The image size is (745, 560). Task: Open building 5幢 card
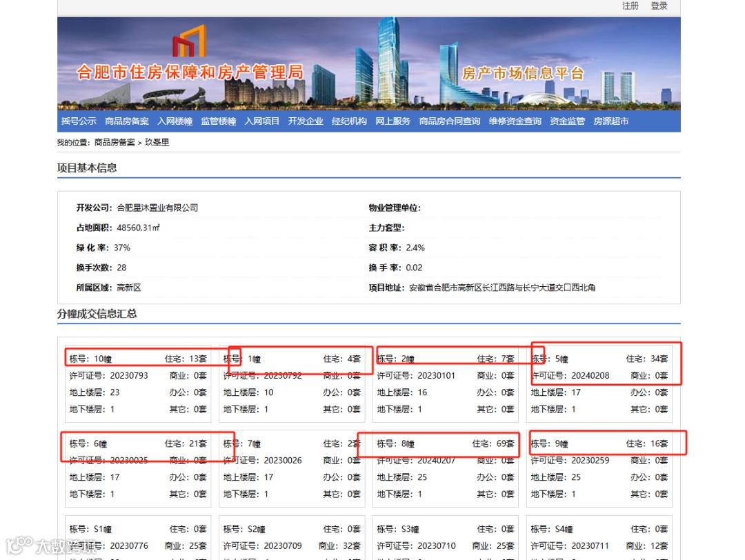coord(599,383)
